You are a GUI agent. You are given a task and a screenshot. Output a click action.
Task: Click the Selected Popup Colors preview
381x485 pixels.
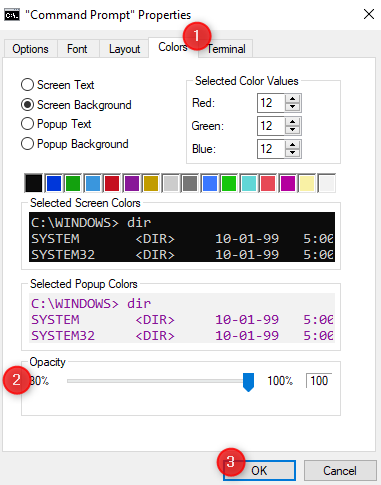click(182, 318)
